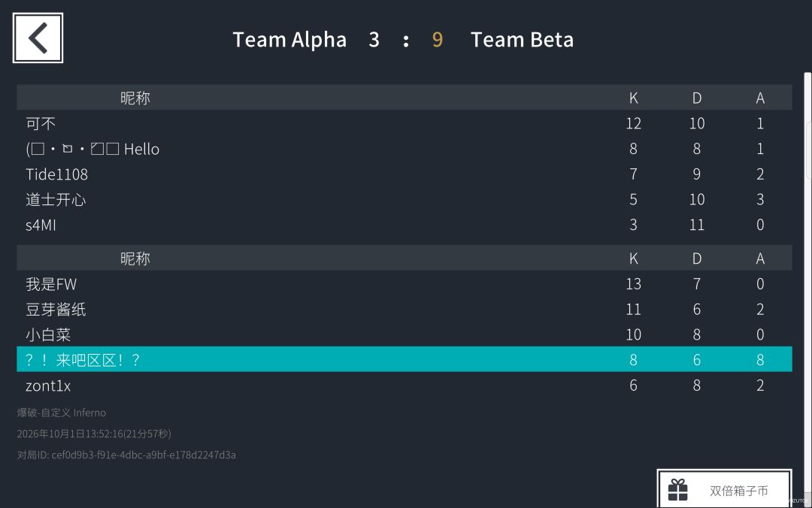Select player row 豆芽酱纸
812x508 pixels.
pos(404,309)
